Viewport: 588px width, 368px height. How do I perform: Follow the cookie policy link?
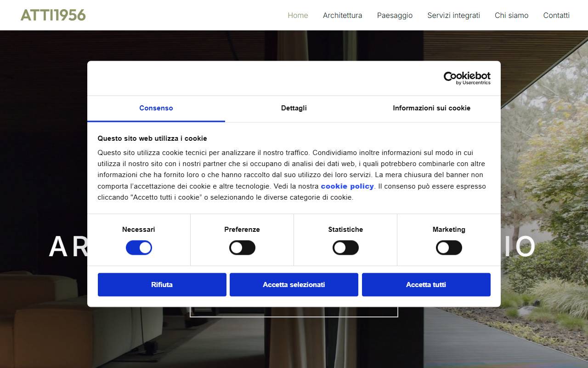[x=347, y=186]
